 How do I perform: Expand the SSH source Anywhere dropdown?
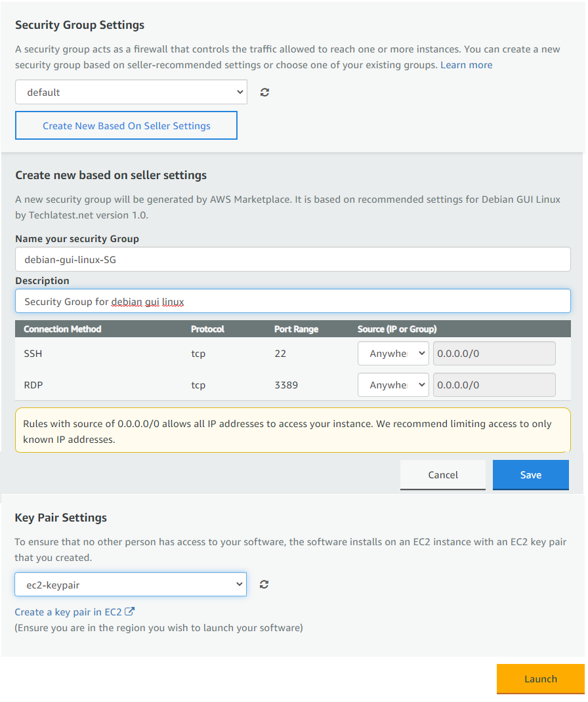pyautogui.click(x=393, y=354)
